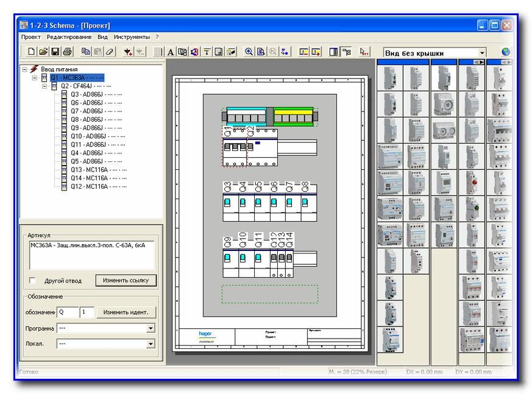Viewport: 532px width, 394px height.
Task: Open the 'Программа' dropdown list
Action: point(151,328)
